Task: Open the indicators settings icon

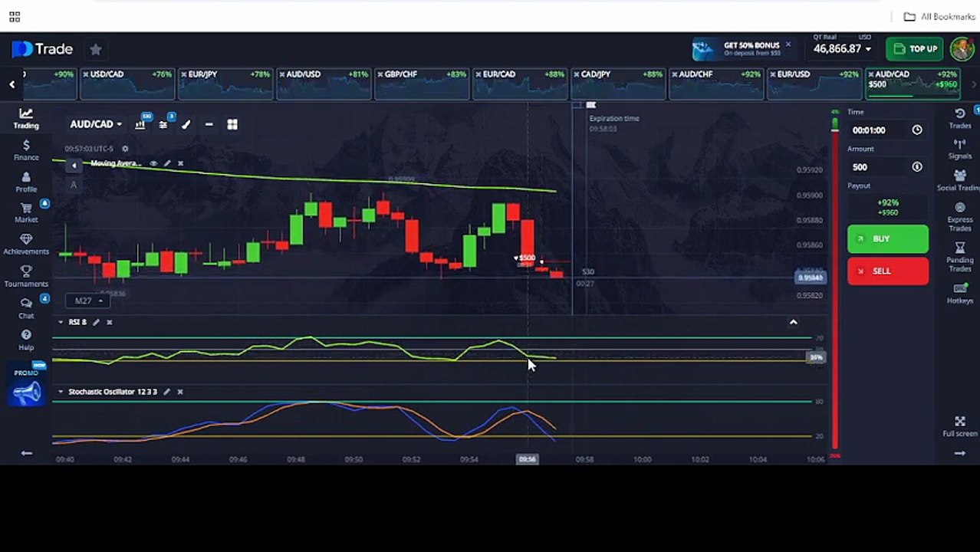Action: pyautogui.click(x=163, y=124)
